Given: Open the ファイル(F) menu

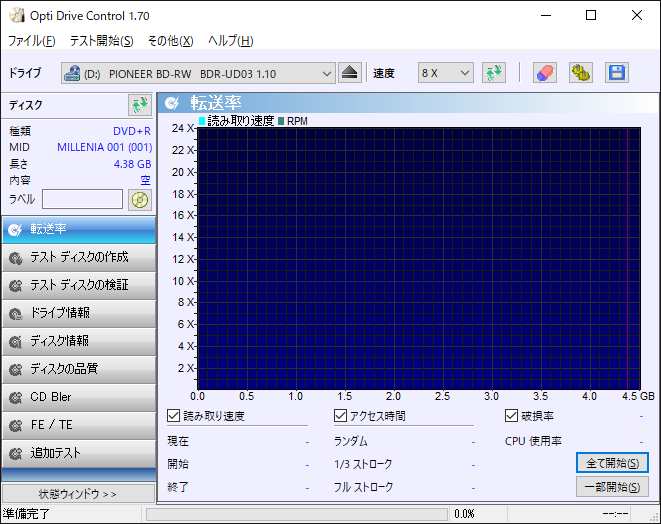Looking at the screenshot, I should [32, 41].
